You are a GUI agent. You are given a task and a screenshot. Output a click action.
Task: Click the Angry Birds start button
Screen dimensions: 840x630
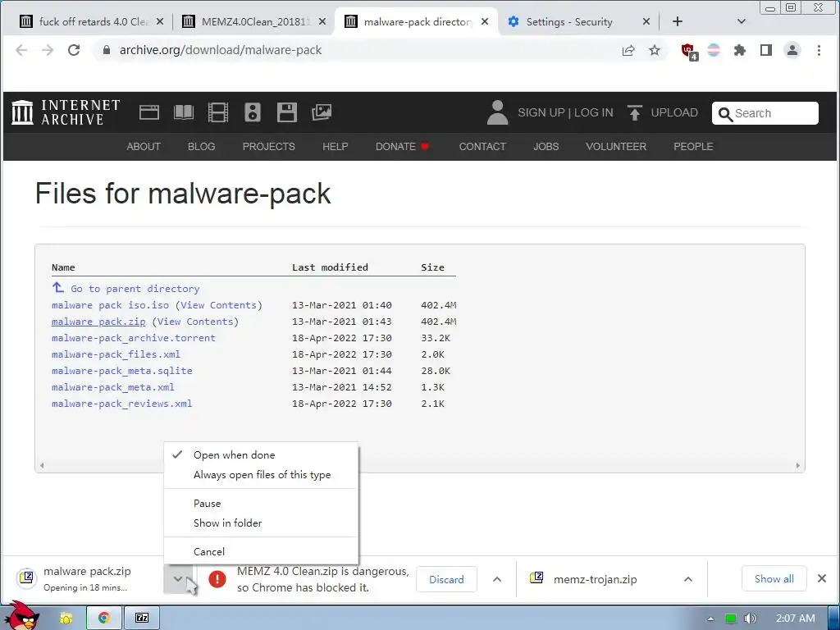(x=21, y=615)
